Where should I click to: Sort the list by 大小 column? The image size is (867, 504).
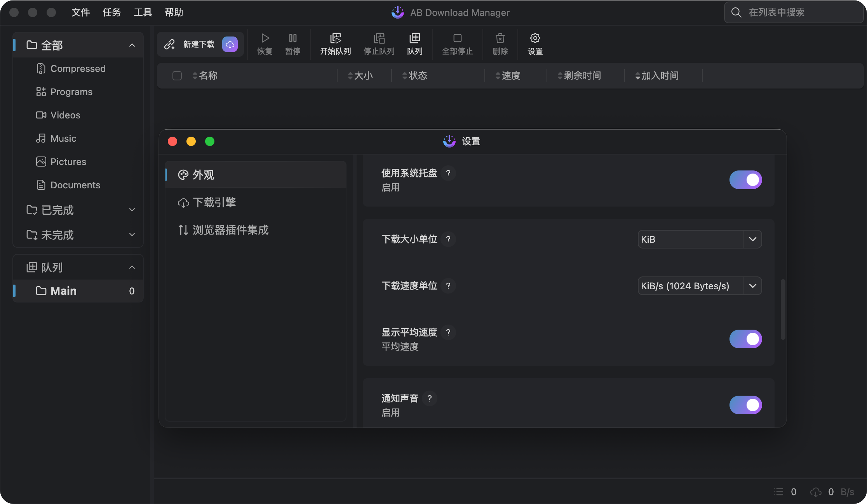pyautogui.click(x=360, y=76)
